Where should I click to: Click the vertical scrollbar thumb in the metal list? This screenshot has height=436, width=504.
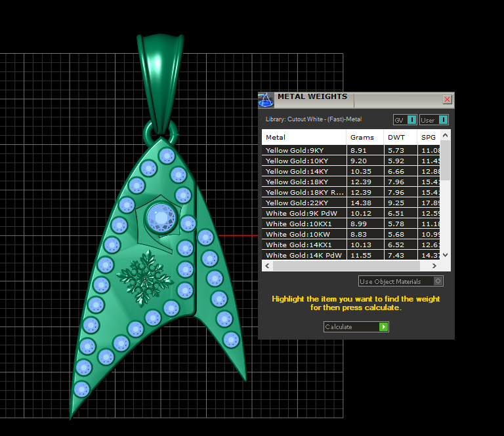[x=445, y=160]
